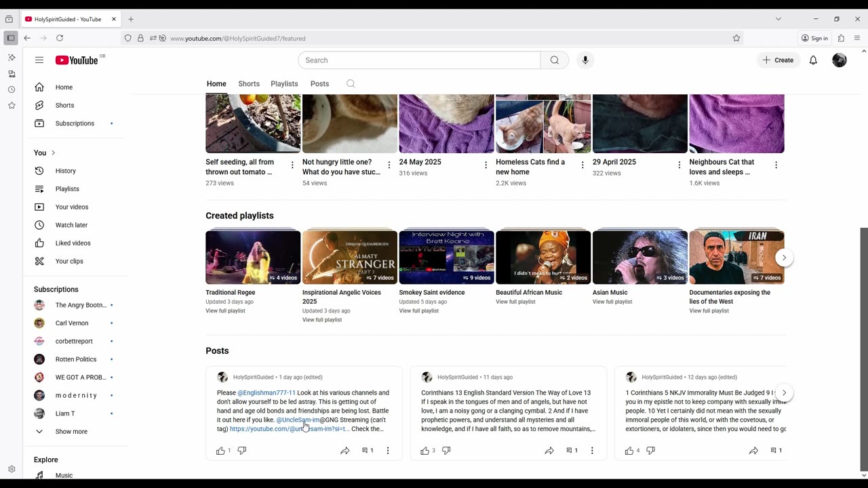This screenshot has height=488, width=868.
Task: Share the Corinthians 13 post
Action: click(x=549, y=451)
